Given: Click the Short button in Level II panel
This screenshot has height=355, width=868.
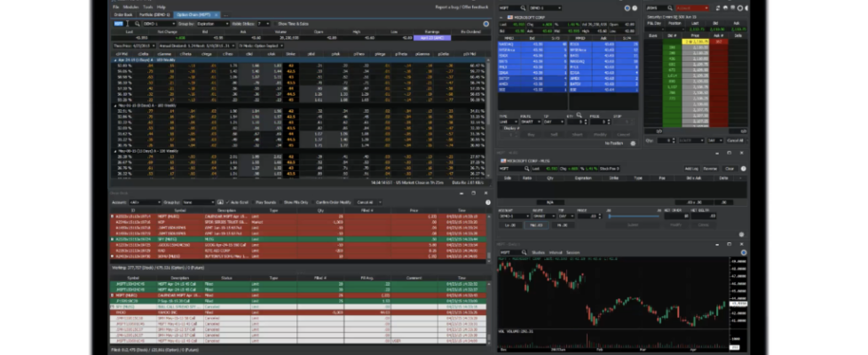Looking at the screenshot, I should tap(578, 134).
